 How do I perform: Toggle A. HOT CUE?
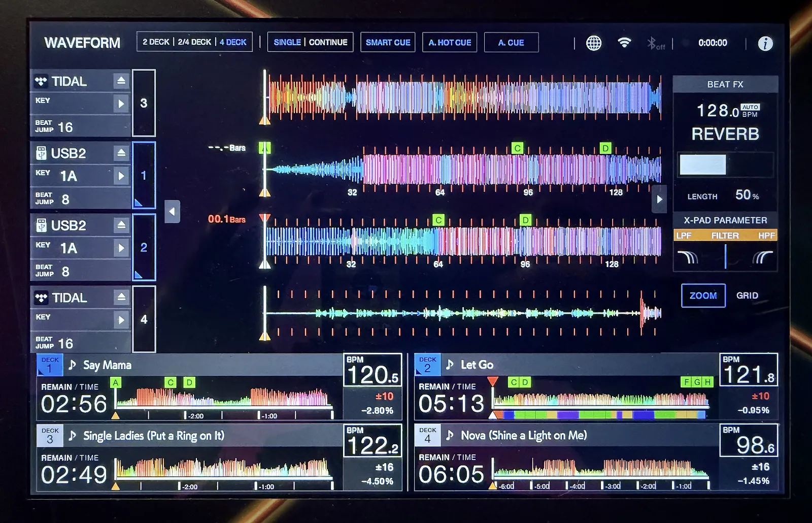450,42
